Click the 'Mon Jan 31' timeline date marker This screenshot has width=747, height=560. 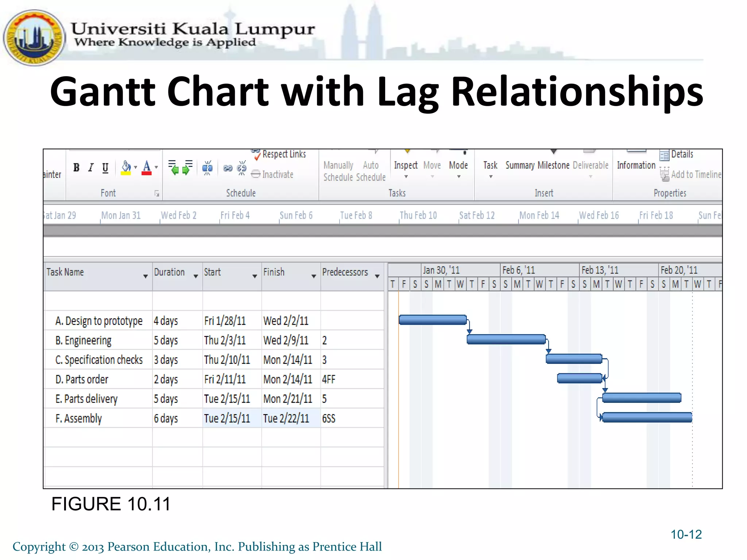point(121,215)
